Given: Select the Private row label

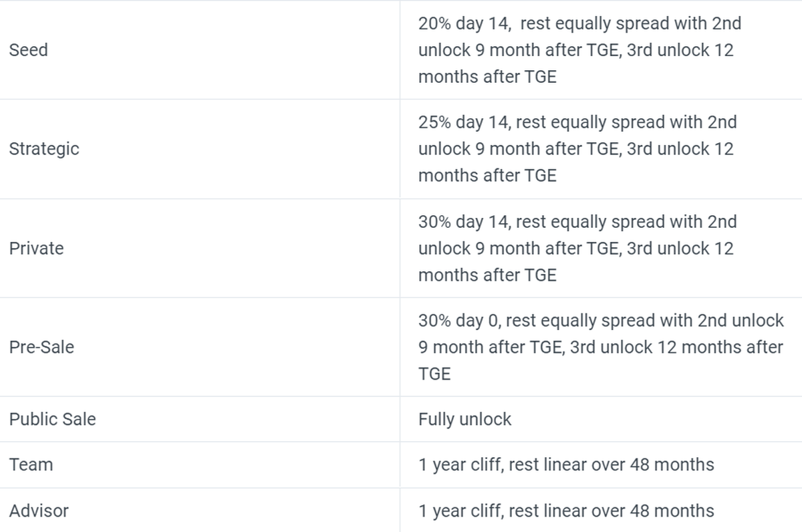Looking at the screenshot, I should pos(37,249).
